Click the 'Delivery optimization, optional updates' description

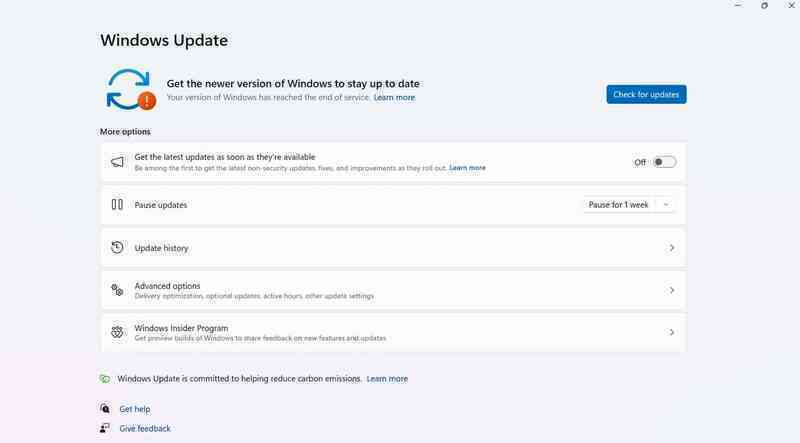coord(254,296)
